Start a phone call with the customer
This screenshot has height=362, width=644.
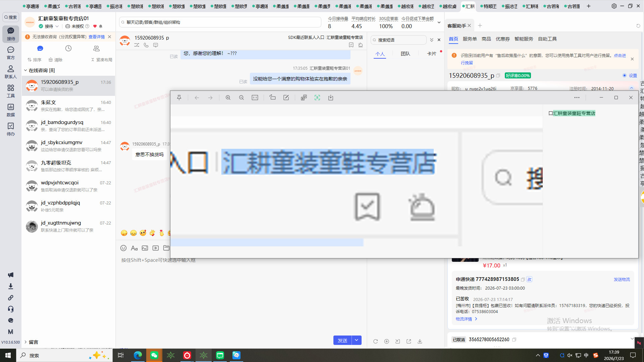pyautogui.click(x=146, y=45)
